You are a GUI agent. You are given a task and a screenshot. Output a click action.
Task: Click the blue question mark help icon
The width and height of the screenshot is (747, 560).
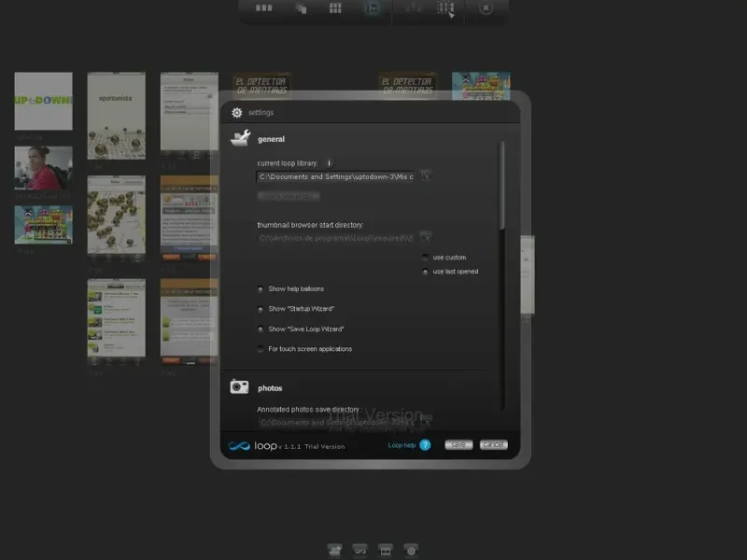pyautogui.click(x=425, y=445)
